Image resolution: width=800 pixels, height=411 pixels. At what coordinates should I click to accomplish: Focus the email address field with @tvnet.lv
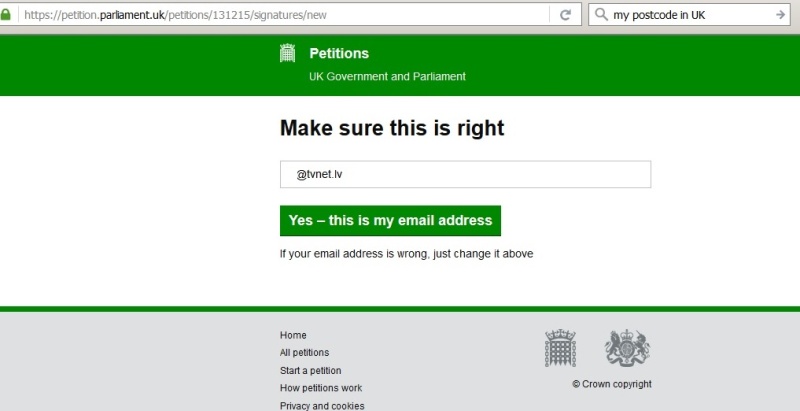click(x=465, y=174)
